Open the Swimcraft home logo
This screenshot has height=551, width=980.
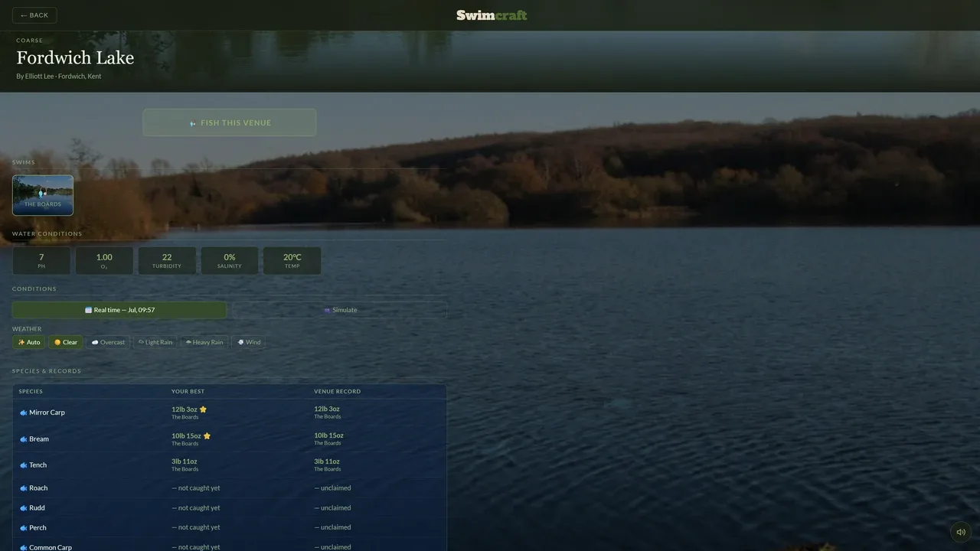point(492,15)
